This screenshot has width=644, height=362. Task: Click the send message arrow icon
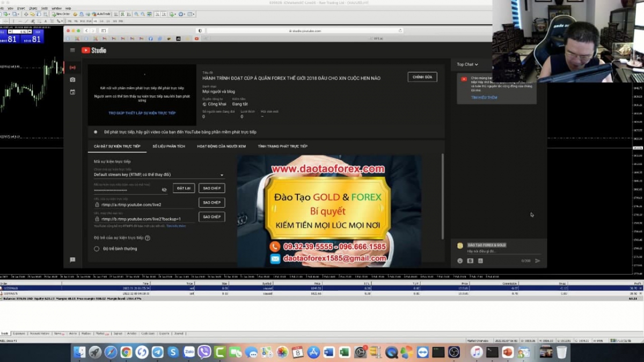[x=537, y=261]
